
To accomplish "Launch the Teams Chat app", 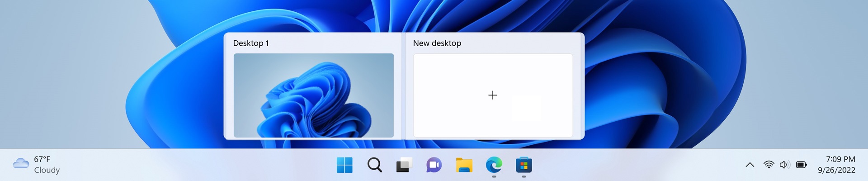I will point(434,165).
